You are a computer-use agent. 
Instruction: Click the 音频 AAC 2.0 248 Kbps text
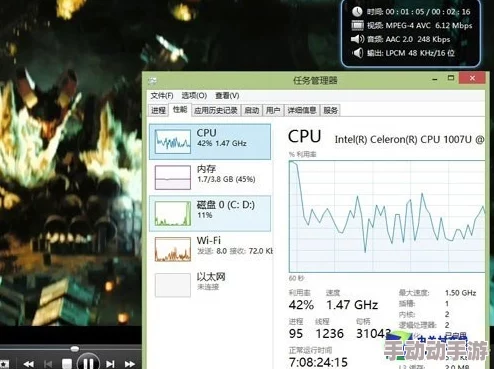click(409, 39)
